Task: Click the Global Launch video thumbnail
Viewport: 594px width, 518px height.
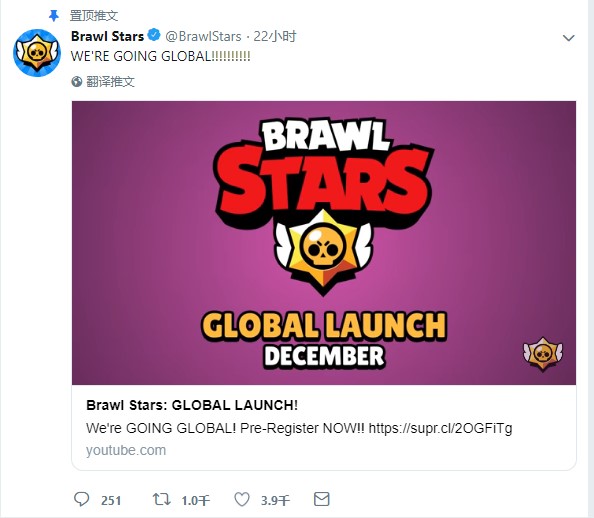Action: pyautogui.click(x=324, y=243)
